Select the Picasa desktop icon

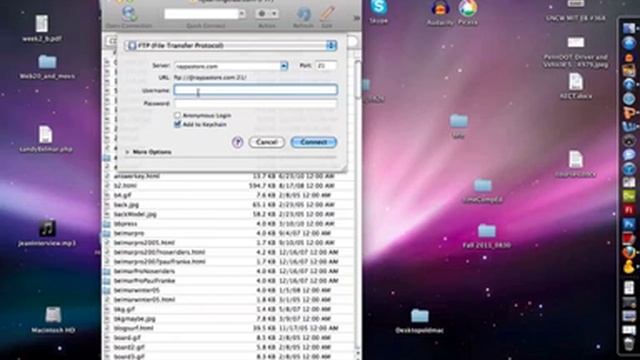point(468,12)
